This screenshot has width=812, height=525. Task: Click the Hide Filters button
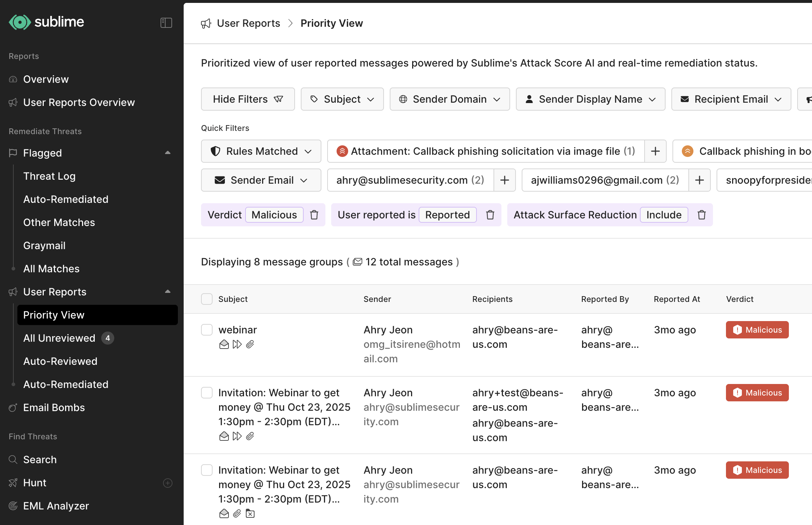248,99
